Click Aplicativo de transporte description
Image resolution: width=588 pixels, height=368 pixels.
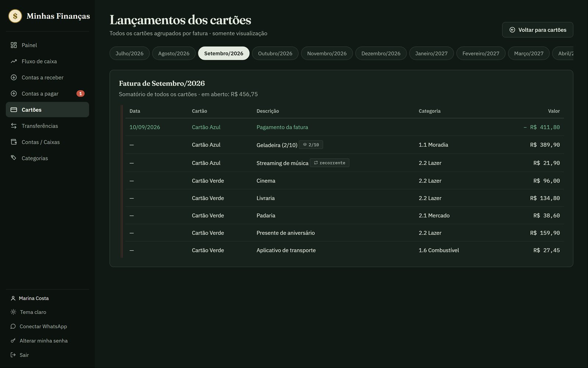(286, 250)
